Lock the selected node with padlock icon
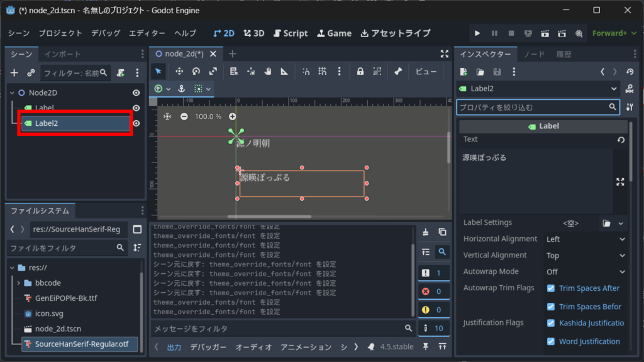This screenshot has width=644, height=362. [x=360, y=71]
